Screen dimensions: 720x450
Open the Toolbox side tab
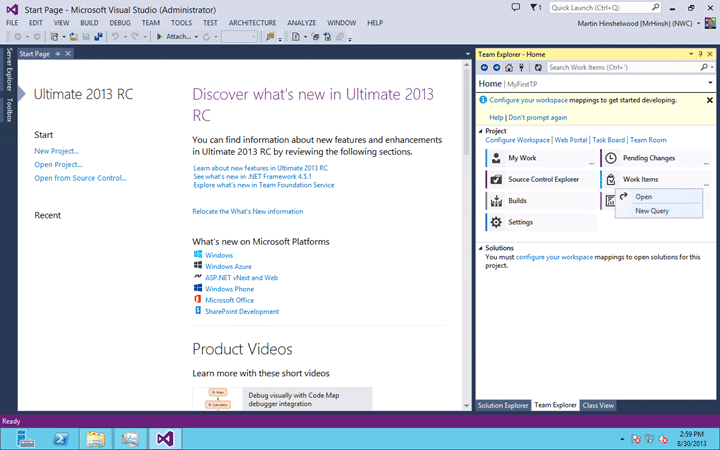tap(9, 110)
